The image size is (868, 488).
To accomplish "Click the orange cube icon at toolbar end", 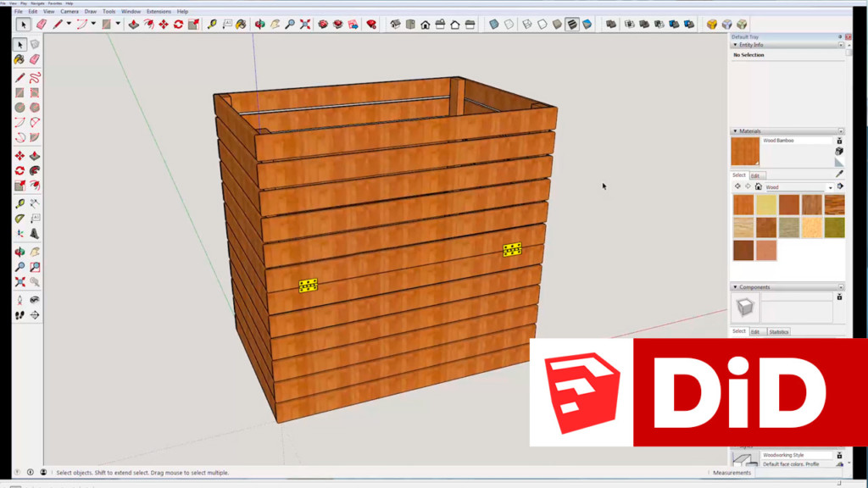I will [712, 25].
